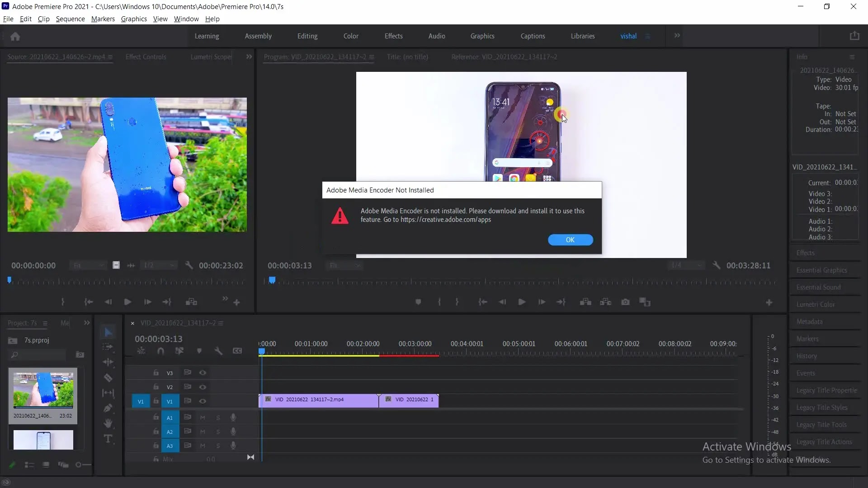This screenshot has height=488, width=868.
Task: Select the 20210622_1406 clip thumbnail in Project
Action: pyautogui.click(x=43, y=390)
